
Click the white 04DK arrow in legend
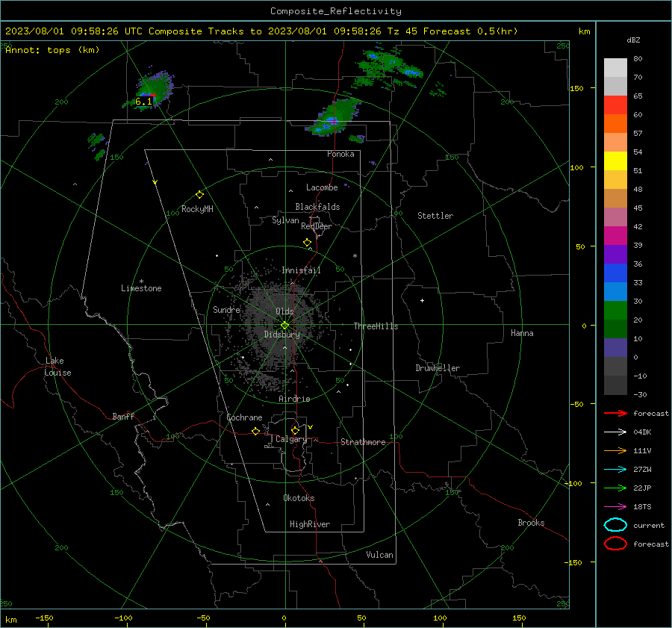click(615, 432)
